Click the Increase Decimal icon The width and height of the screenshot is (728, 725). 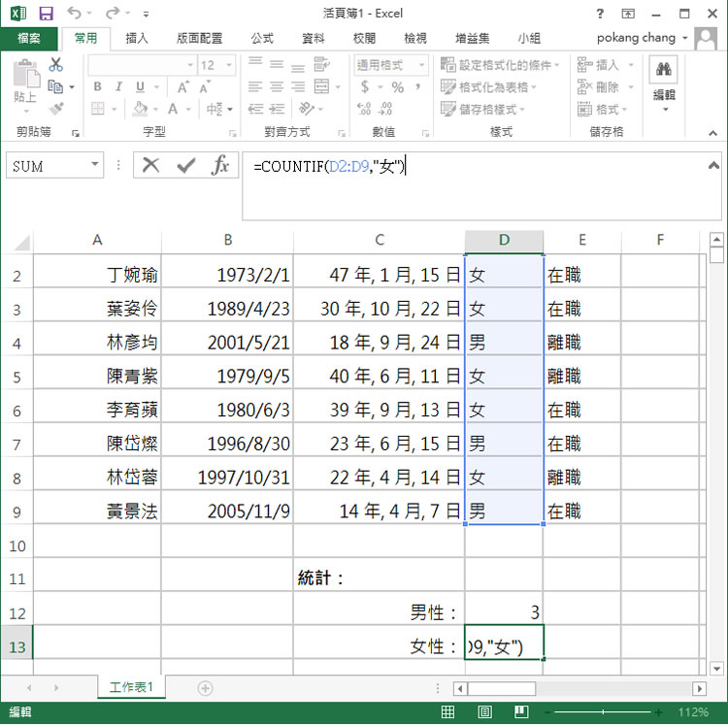(364, 109)
